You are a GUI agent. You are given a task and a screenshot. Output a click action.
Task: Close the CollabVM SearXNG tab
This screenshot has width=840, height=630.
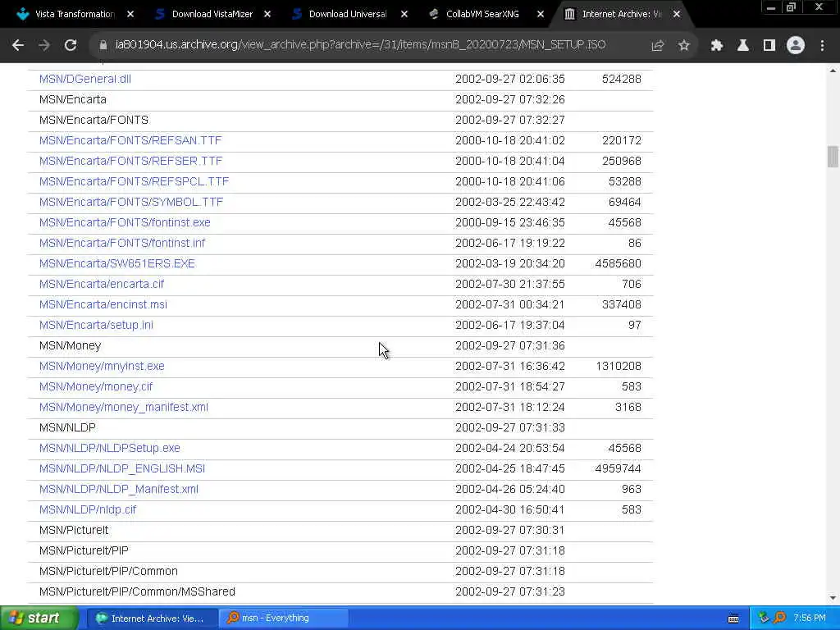coord(541,14)
